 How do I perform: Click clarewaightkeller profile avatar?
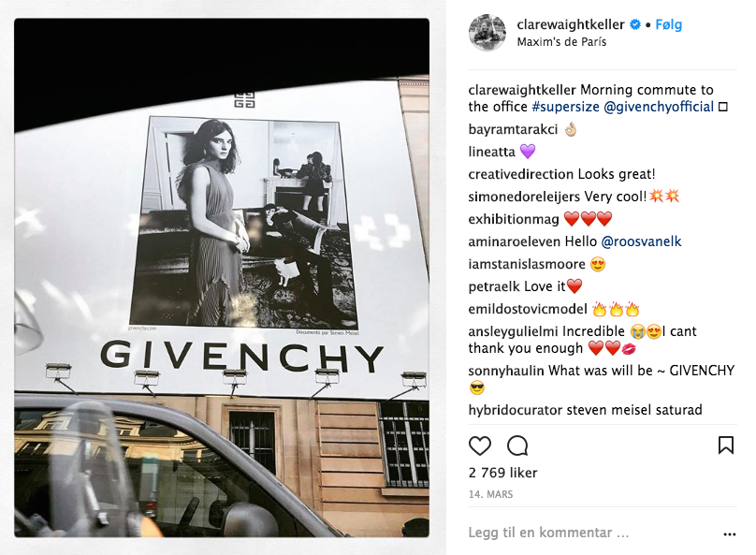(487, 33)
